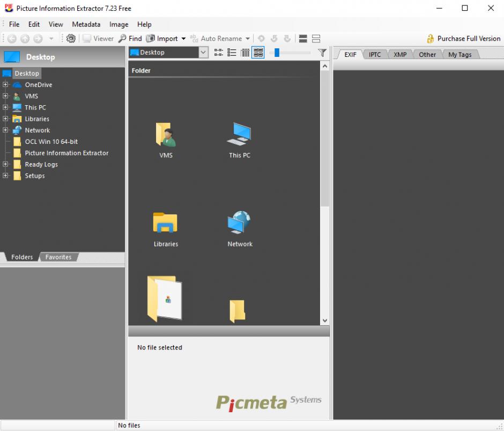Open the Image menu
This screenshot has height=431, width=504.
(118, 25)
